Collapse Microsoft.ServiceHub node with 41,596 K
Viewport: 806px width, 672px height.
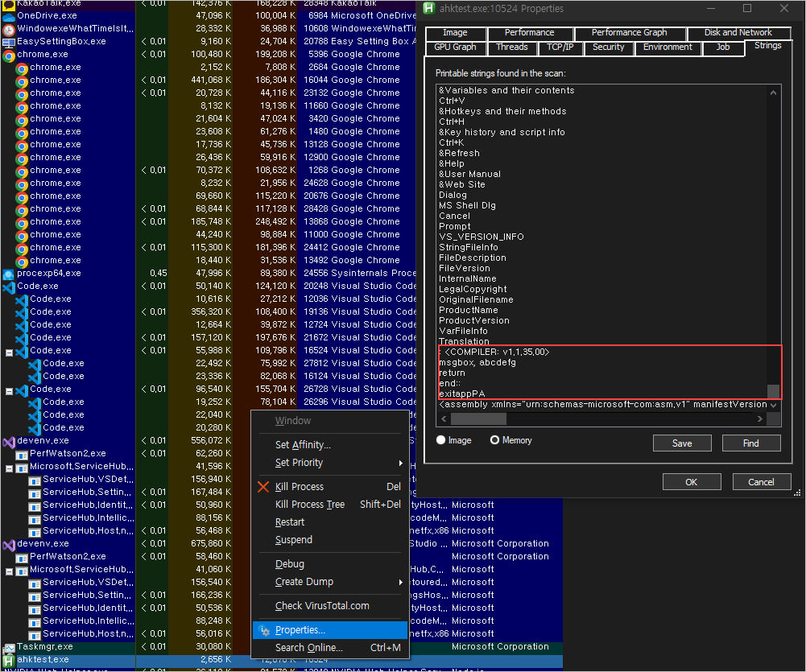click(x=9, y=468)
